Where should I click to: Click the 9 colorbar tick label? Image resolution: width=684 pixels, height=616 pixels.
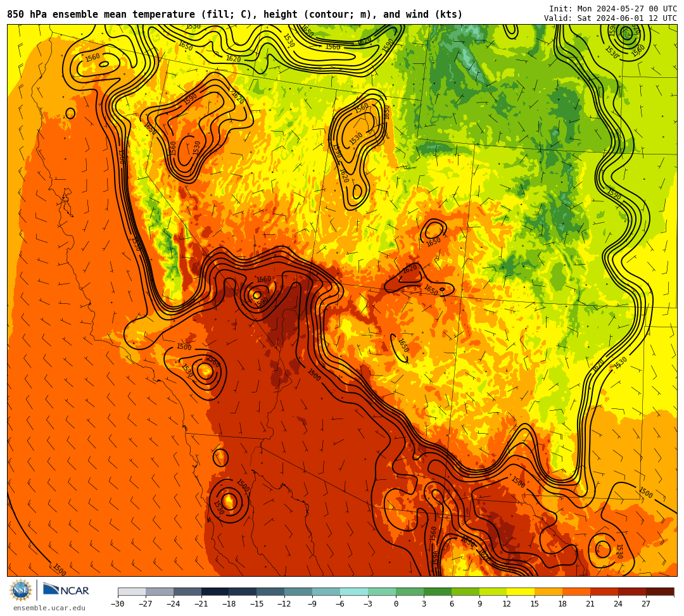coord(479,604)
